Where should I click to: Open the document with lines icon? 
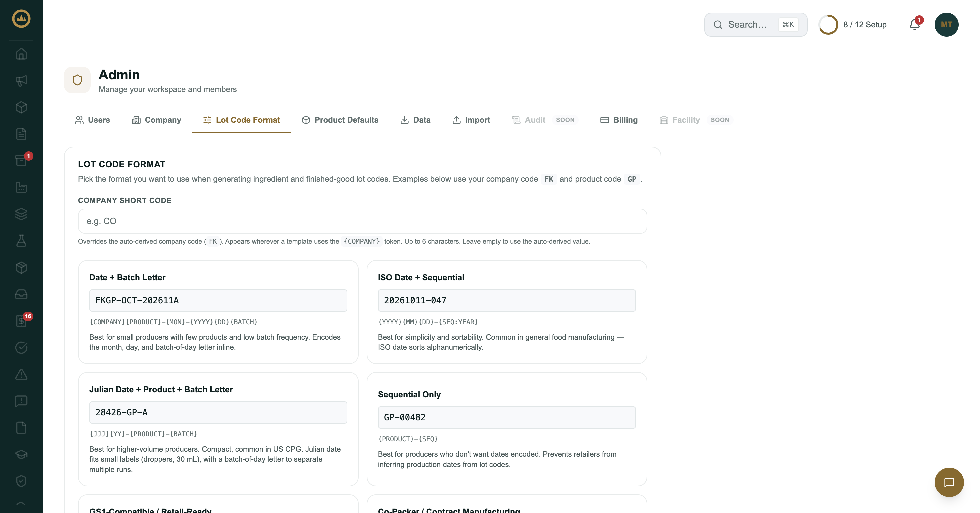click(x=21, y=134)
